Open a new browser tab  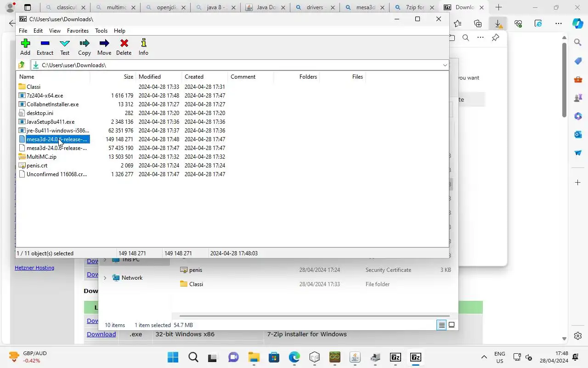pyautogui.click(x=498, y=7)
